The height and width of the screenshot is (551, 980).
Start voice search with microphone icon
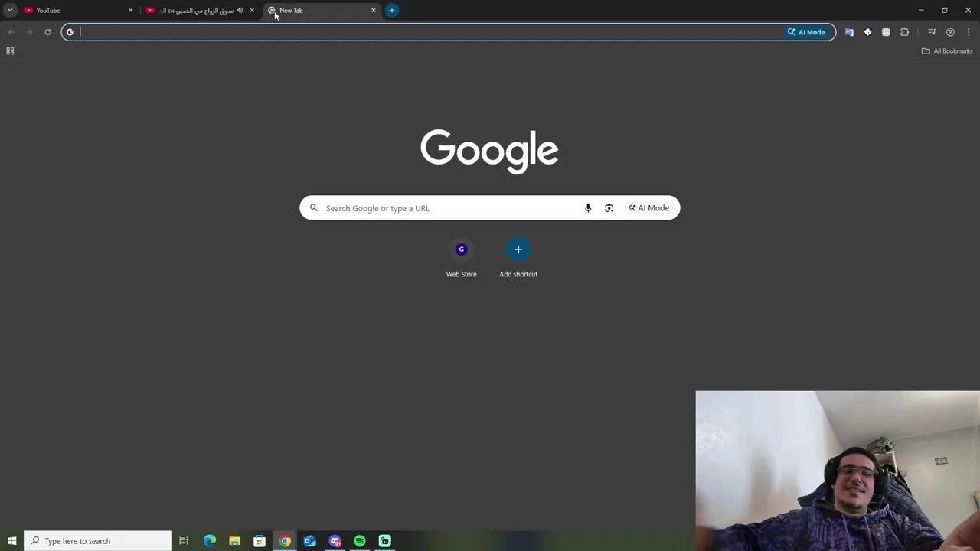[x=588, y=208]
